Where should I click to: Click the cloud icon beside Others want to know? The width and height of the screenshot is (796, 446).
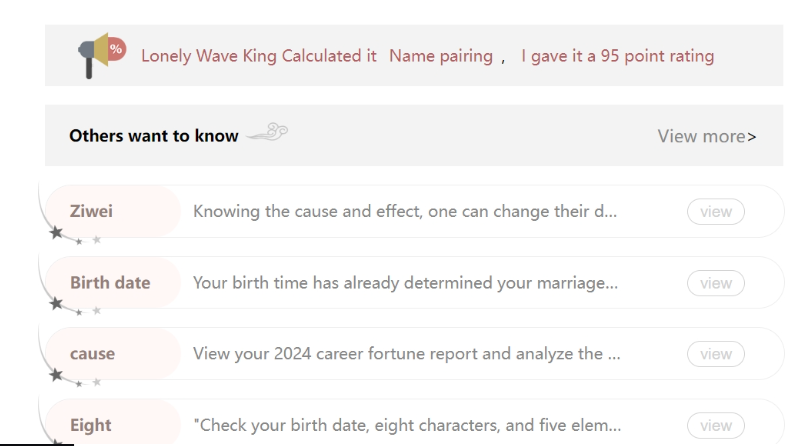click(x=266, y=134)
